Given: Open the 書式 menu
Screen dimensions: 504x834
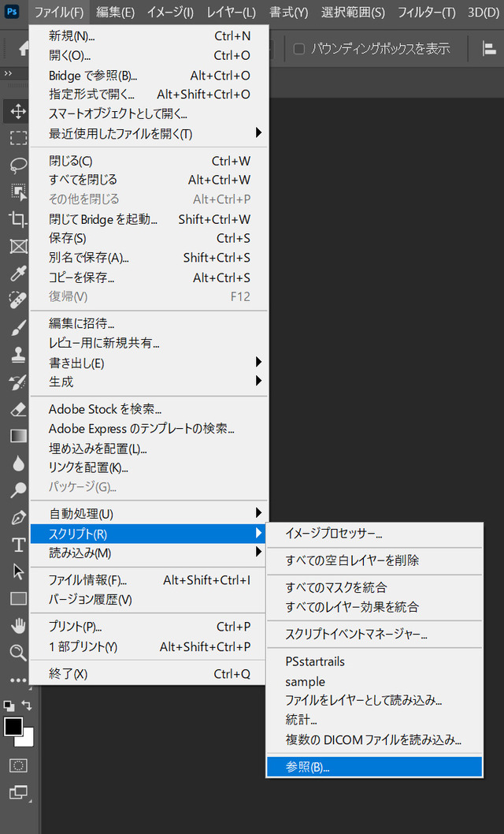Looking at the screenshot, I should pos(288,12).
